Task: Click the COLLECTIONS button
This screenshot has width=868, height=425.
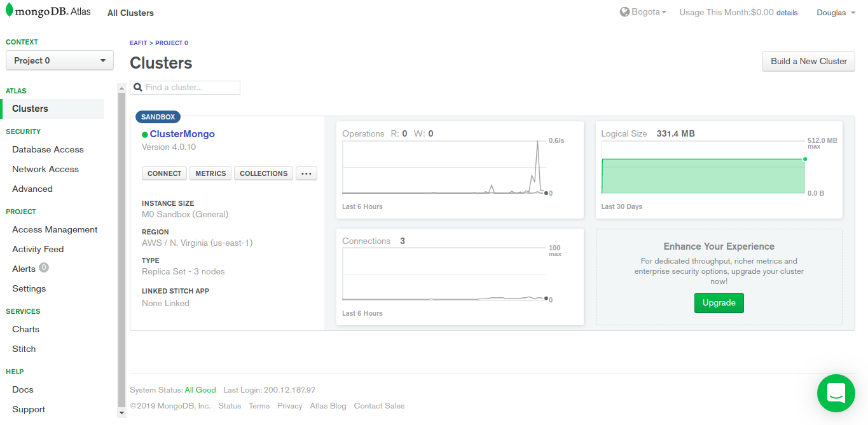Action: point(264,173)
